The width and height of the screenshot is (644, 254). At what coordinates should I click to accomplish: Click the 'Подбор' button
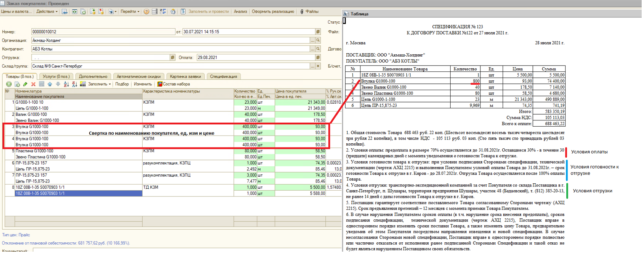pos(122,84)
